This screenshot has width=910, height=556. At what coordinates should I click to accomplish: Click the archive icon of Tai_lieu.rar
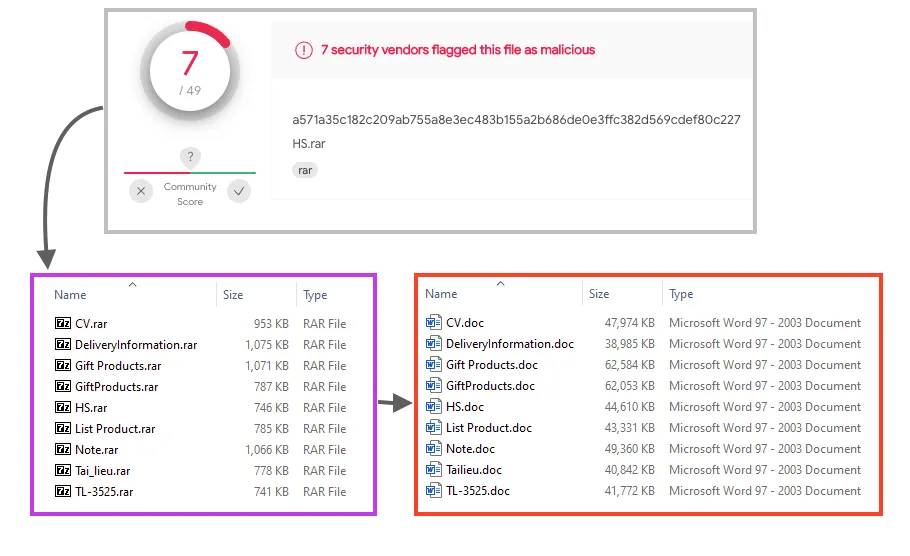(x=63, y=470)
